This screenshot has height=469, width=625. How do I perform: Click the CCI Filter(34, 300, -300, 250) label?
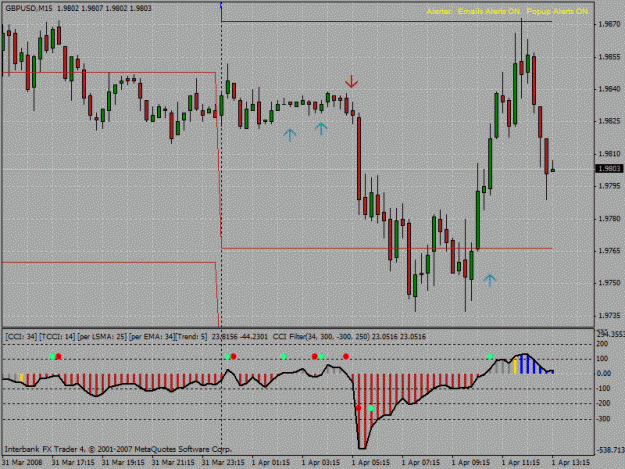[x=321, y=337]
